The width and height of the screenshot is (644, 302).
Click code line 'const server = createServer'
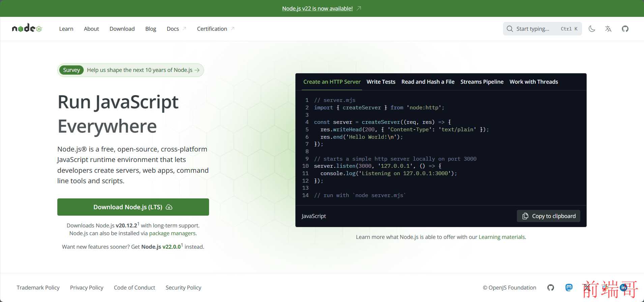(x=382, y=122)
